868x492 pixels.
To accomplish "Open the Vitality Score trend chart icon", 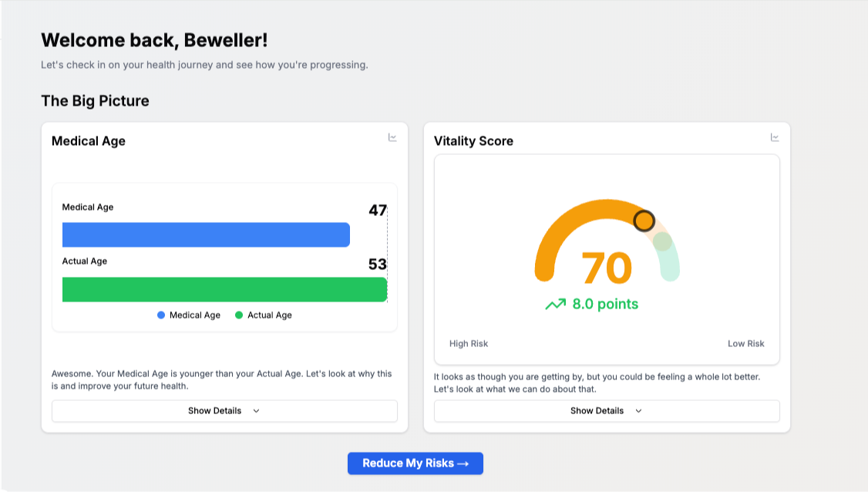I will pyautogui.click(x=775, y=137).
